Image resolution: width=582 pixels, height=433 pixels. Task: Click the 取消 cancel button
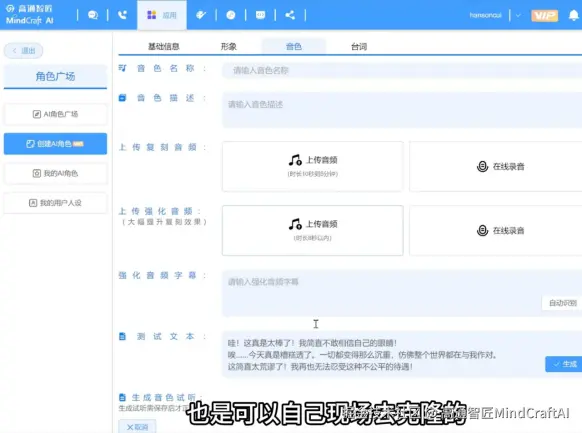pos(137,427)
